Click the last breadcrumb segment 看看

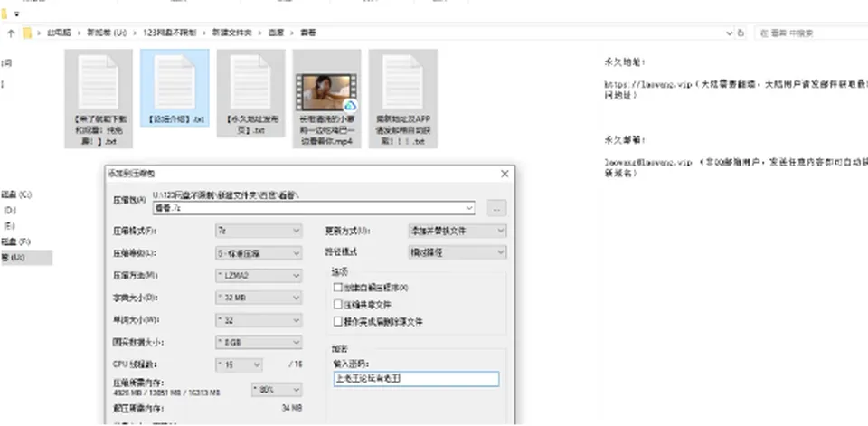click(x=307, y=33)
